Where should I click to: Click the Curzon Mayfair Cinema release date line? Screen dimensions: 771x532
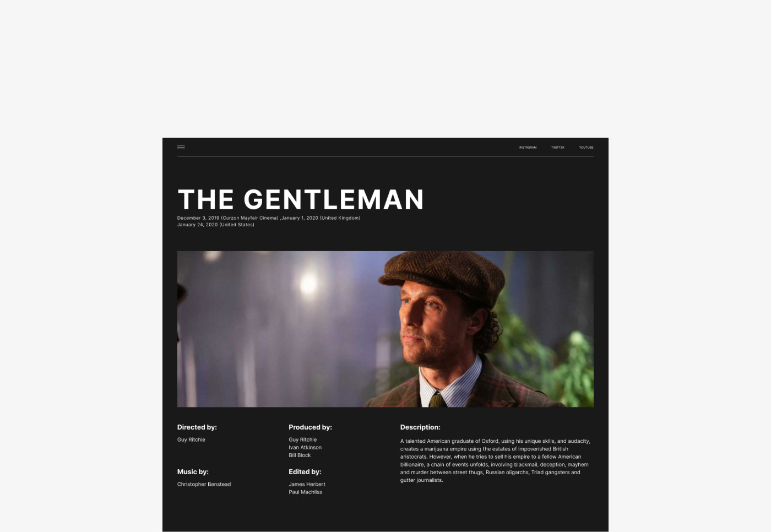269,218
